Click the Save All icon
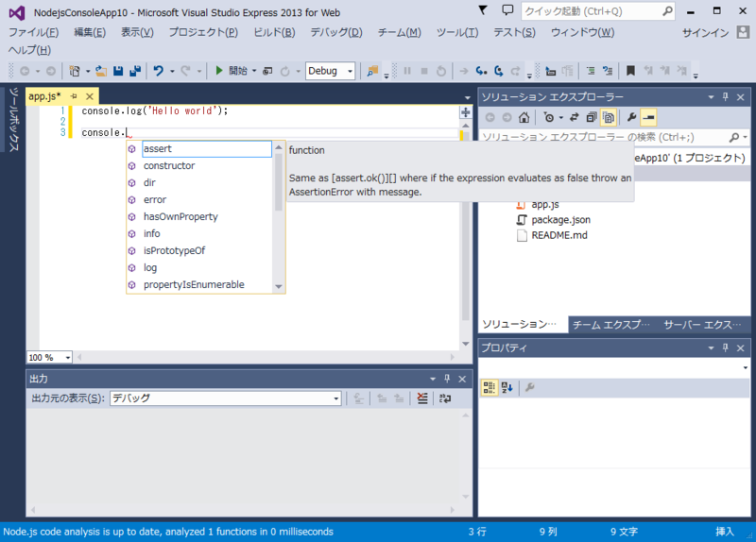The width and height of the screenshot is (756, 542). tap(135, 71)
